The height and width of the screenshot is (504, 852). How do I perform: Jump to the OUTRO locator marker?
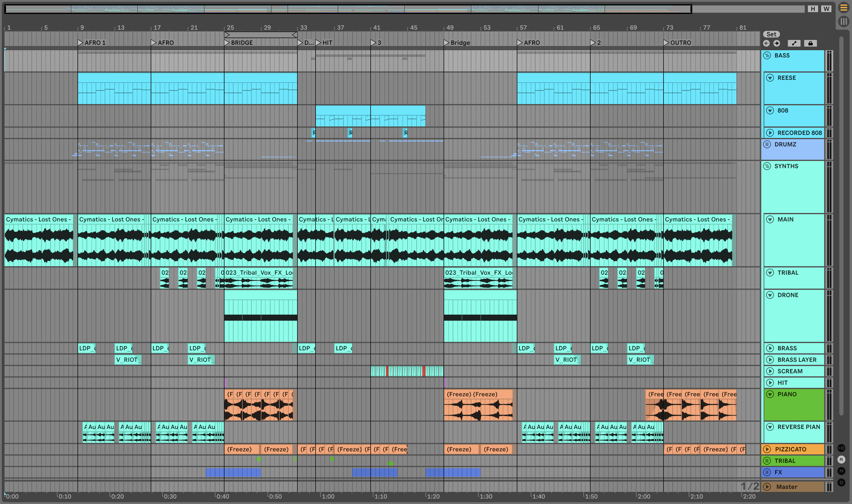point(666,43)
